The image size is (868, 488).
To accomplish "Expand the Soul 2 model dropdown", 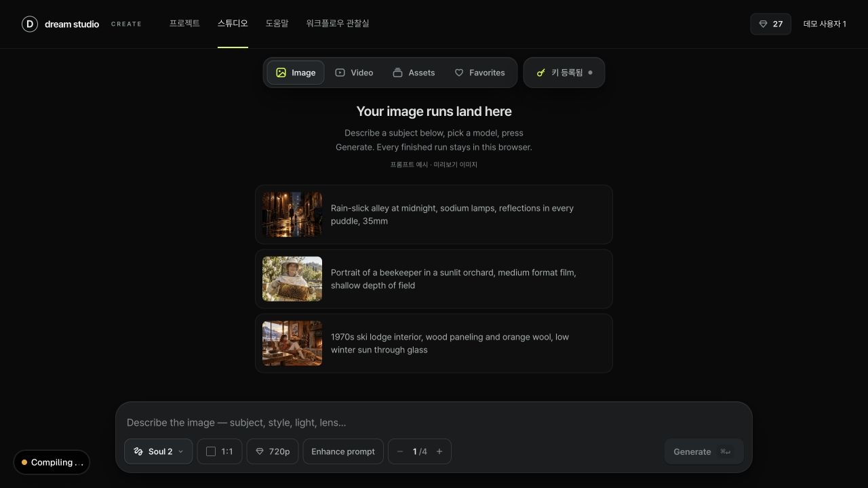I will pos(159,451).
